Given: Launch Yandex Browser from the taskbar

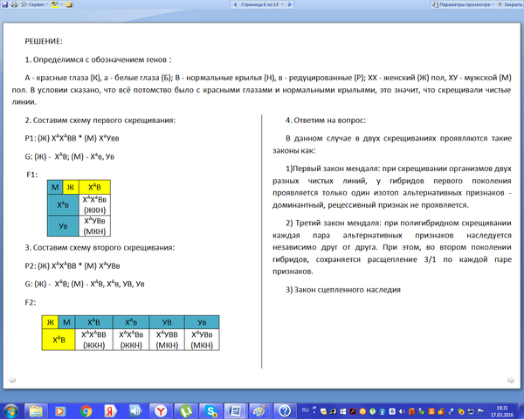Looking at the screenshot, I should coord(161,410).
